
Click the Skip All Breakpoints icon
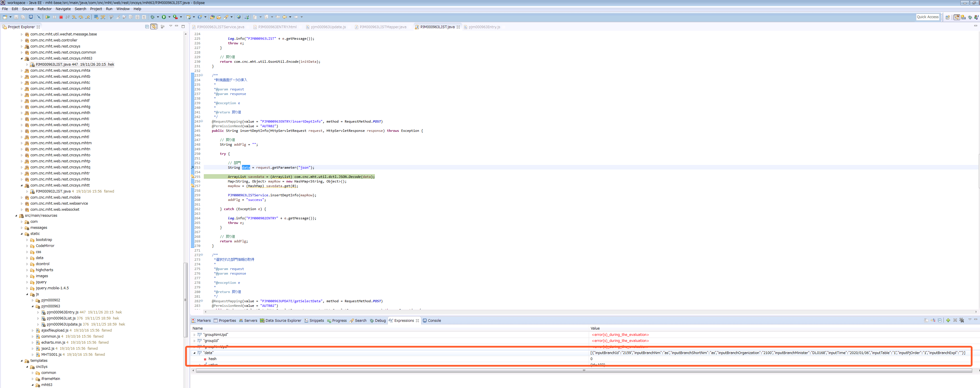coord(39,17)
